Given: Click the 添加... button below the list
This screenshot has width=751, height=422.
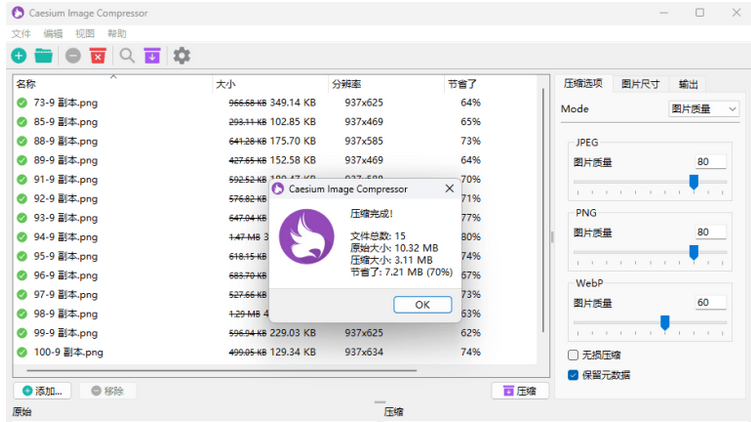Looking at the screenshot, I should coord(42,391).
